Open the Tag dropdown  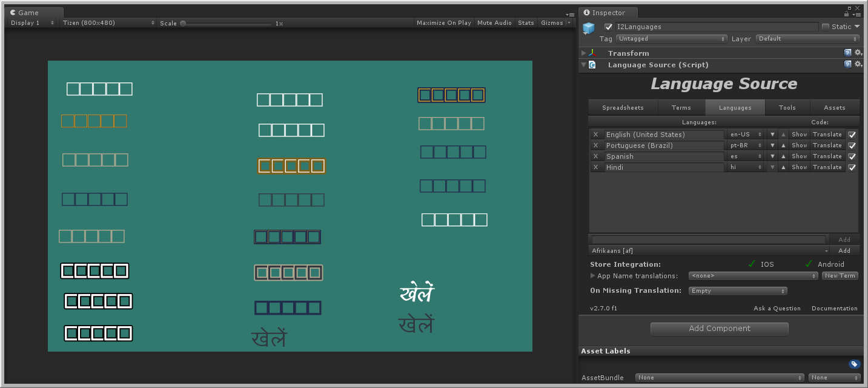pyautogui.click(x=671, y=39)
